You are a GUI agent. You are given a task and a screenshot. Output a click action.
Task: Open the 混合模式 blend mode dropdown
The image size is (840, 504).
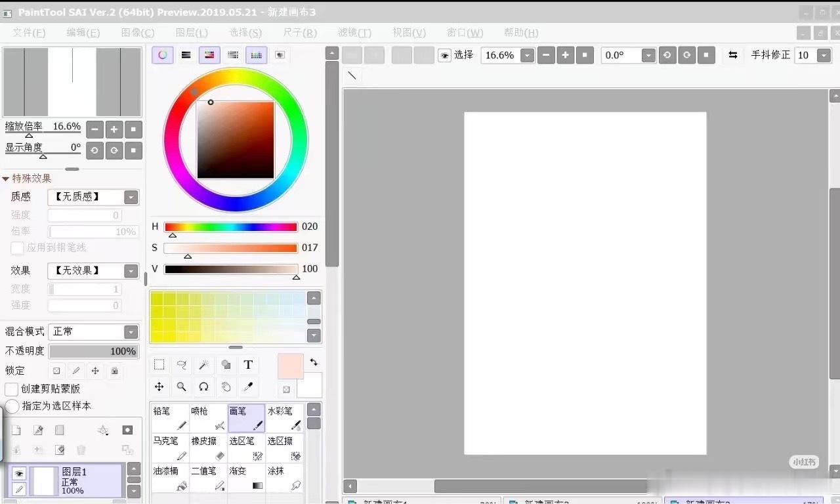pos(131,332)
